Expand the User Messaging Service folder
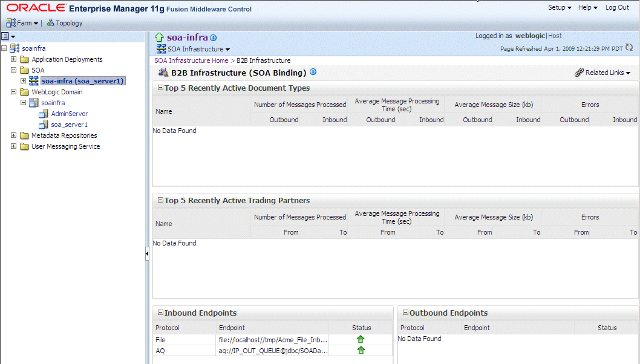This screenshot has width=640, height=364. tap(13, 146)
